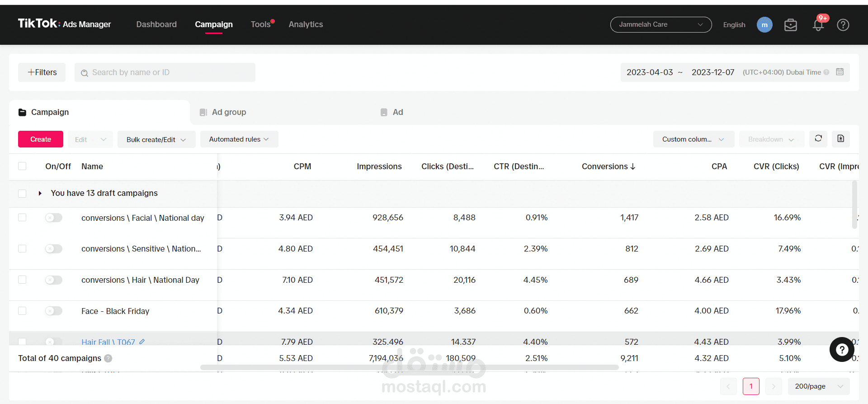Open the help question mark in header
The height and width of the screenshot is (404, 868).
pyautogui.click(x=843, y=25)
